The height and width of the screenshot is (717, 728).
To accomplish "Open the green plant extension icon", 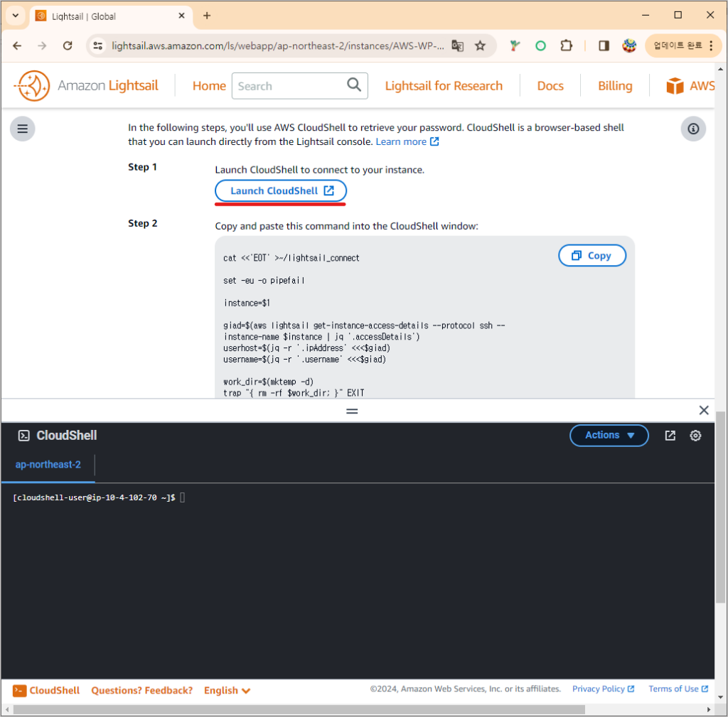I will (515, 45).
